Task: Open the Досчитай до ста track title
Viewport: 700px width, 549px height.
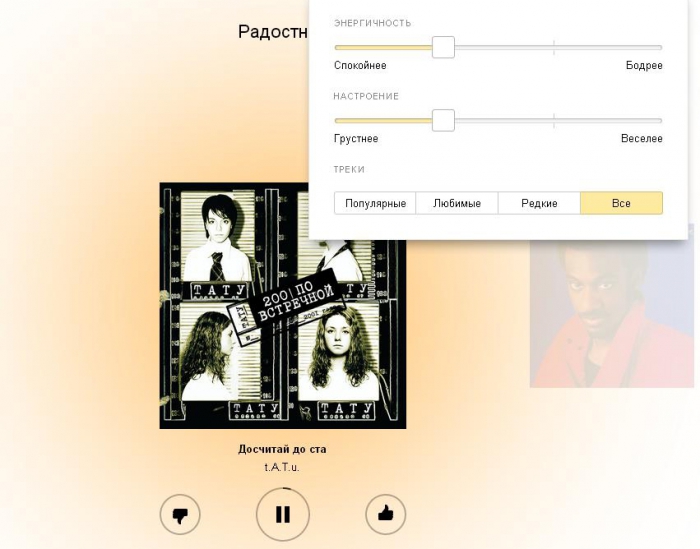Action: click(x=282, y=449)
